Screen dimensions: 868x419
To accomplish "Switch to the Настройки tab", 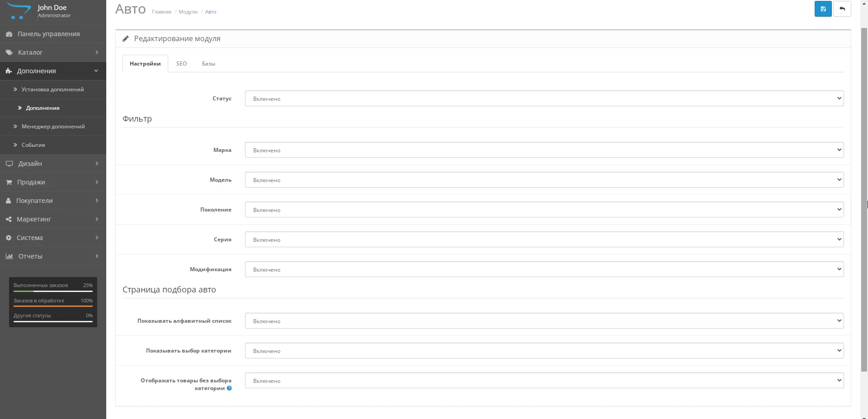I will 145,64.
